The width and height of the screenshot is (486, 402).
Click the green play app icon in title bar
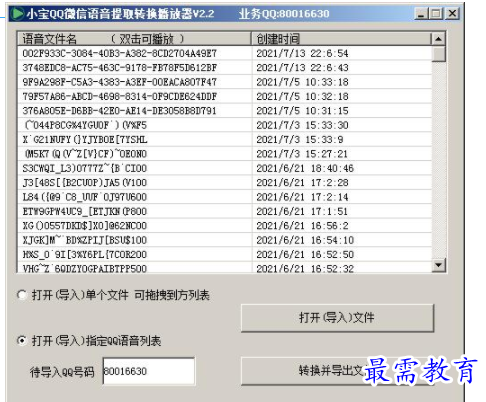click(17, 14)
